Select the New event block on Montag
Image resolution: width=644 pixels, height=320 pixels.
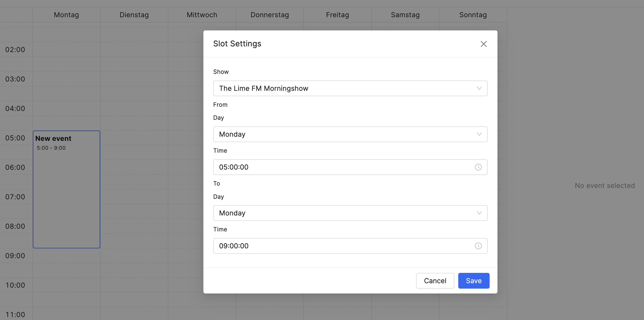click(66, 189)
